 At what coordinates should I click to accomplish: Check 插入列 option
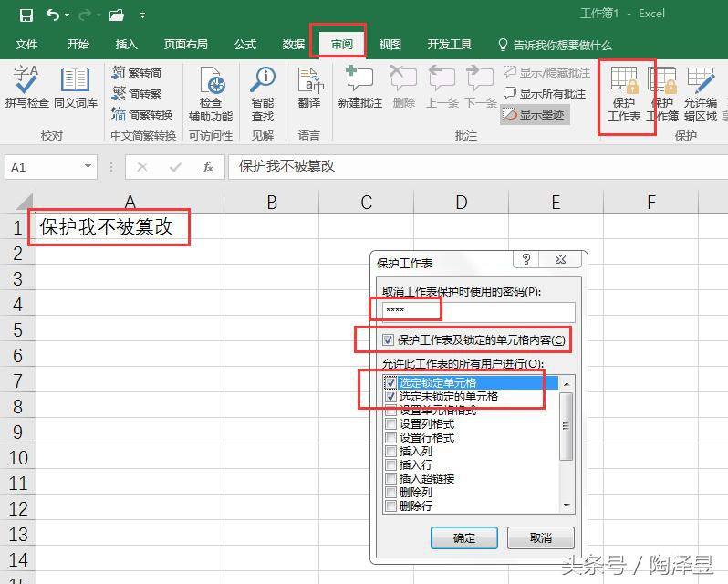point(390,451)
